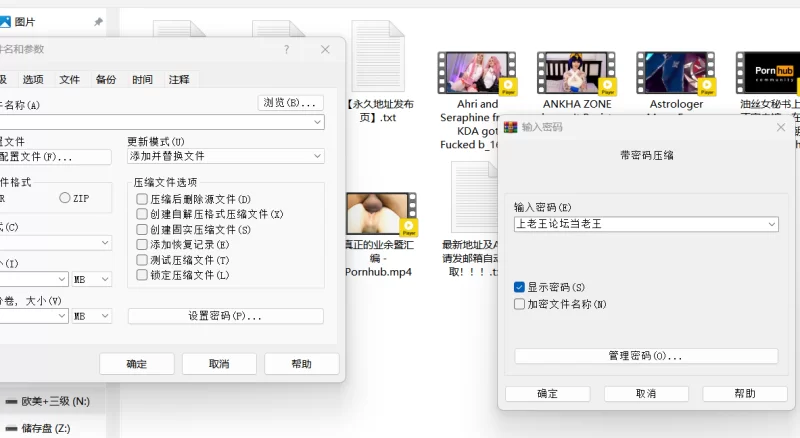Click 取消 in the 输入密码 dialog
Viewport: 800px width, 438px height.
click(x=646, y=394)
